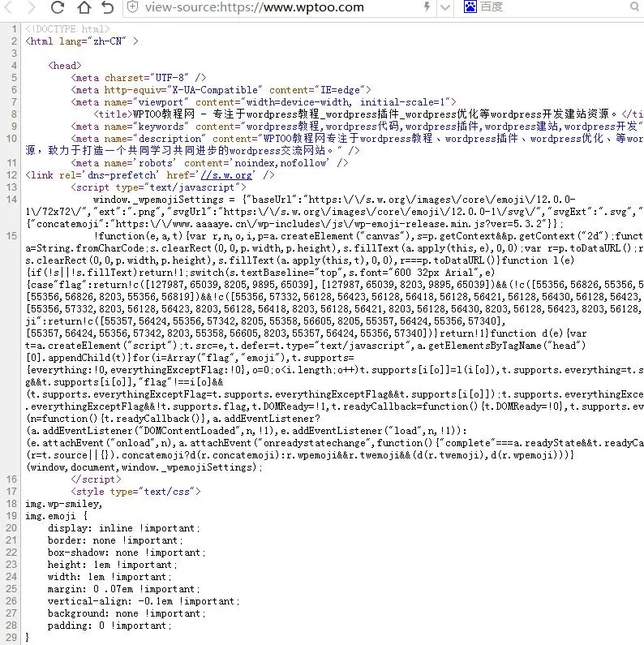644x645 pixels.
Task: Click the shield security icon in address bar
Action: 132,7
